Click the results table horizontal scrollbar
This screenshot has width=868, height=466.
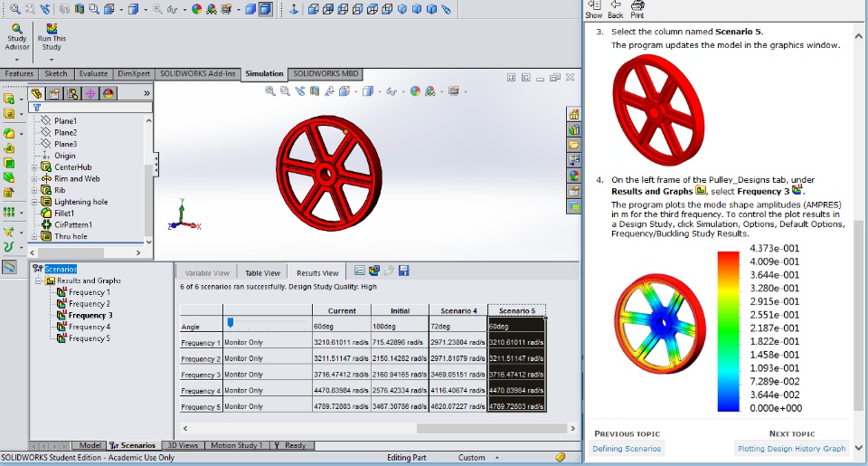492,428
